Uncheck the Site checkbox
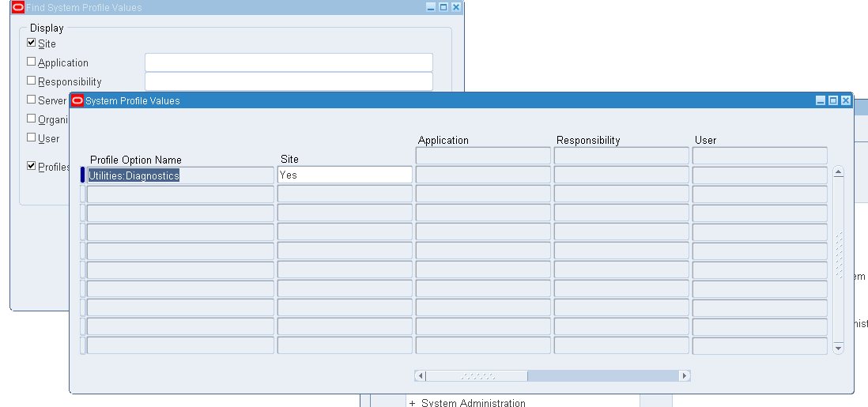The image size is (868, 407). point(32,43)
